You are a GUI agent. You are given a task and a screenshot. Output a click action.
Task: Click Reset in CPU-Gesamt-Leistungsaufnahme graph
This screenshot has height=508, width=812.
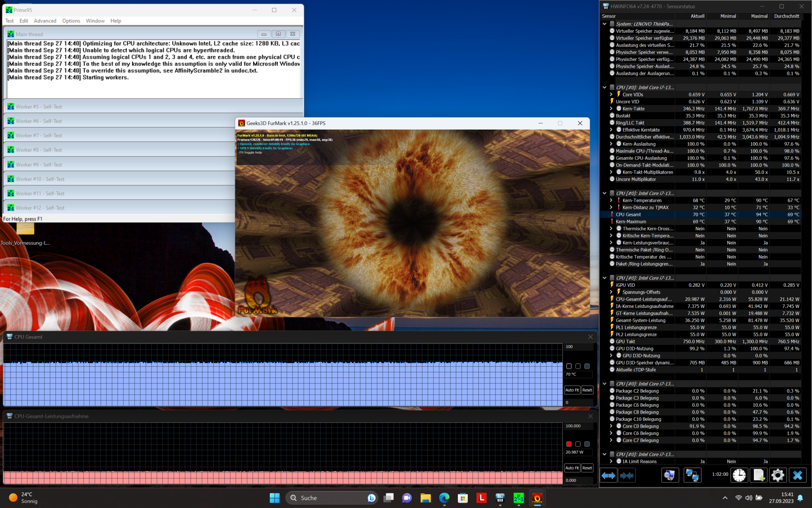click(x=587, y=468)
